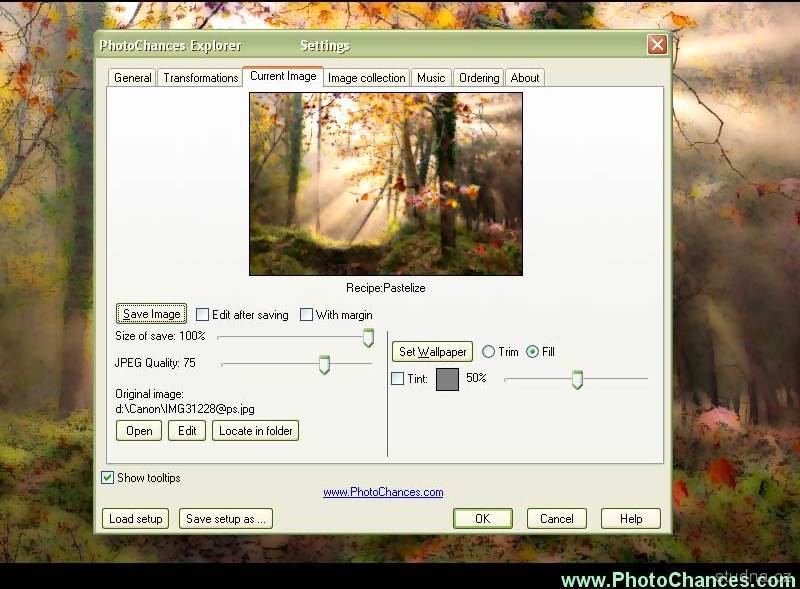The width and height of the screenshot is (800, 589).
Task: Click the Tint percentage slider handle
Action: 577,380
